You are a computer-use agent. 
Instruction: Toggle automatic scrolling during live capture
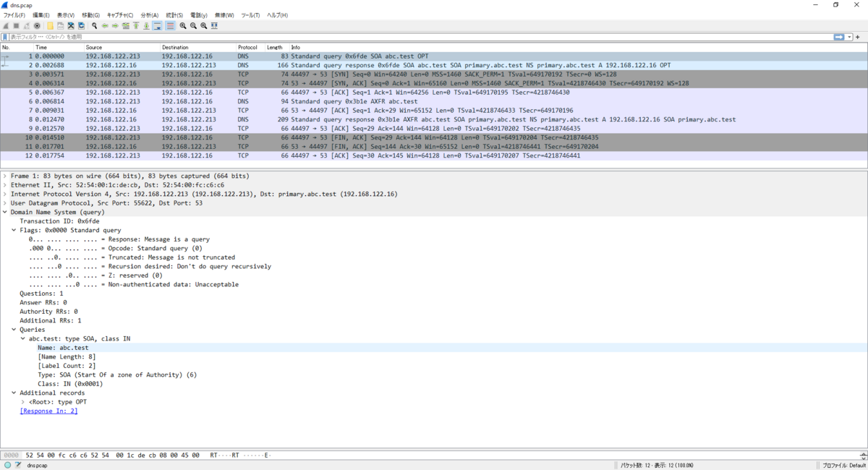coord(157,26)
